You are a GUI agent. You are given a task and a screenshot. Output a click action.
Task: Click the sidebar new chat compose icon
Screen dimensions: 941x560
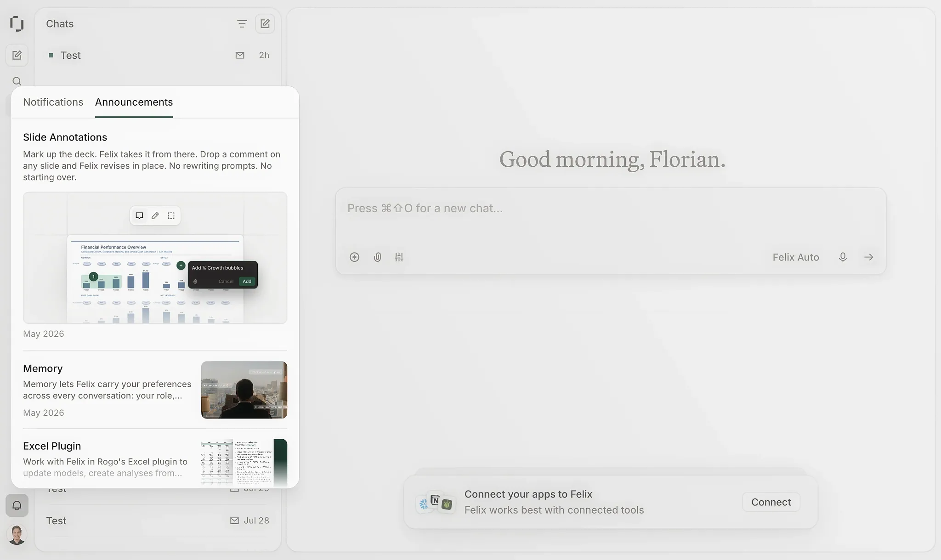[x=17, y=55]
